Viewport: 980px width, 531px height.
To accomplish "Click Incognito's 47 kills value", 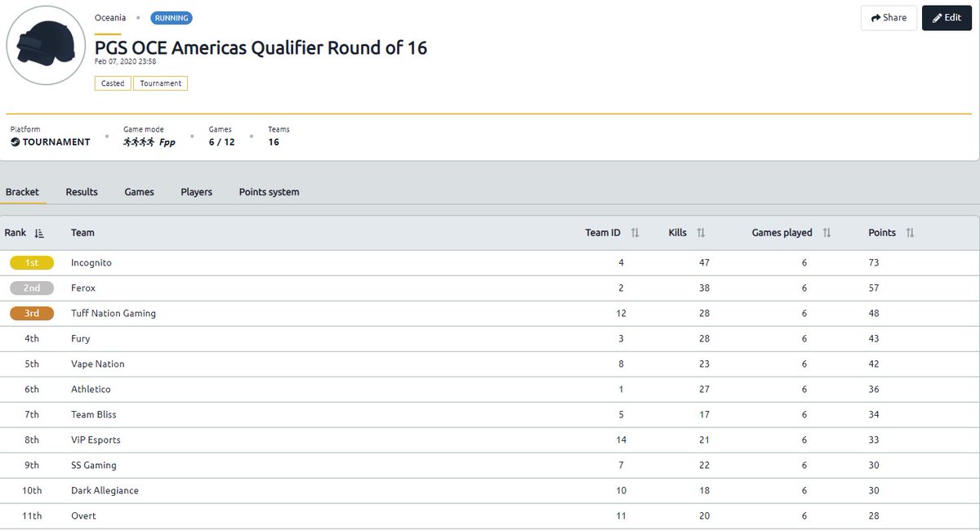I will [704, 263].
